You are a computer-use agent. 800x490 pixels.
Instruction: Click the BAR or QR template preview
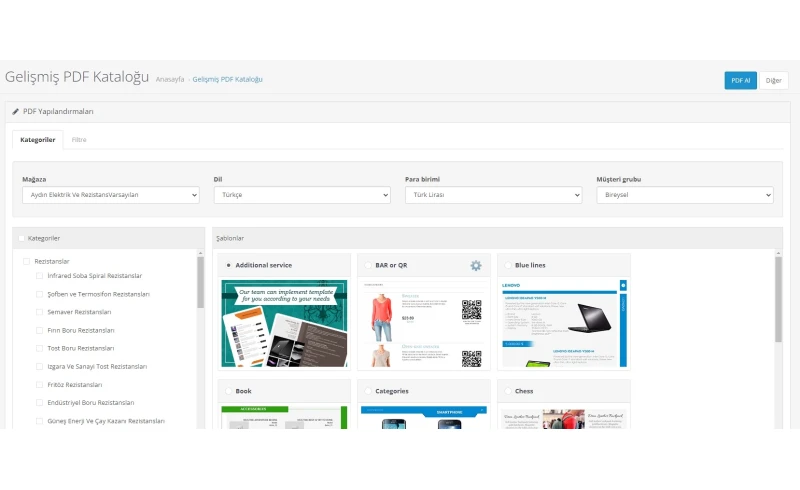coord(424,323)
